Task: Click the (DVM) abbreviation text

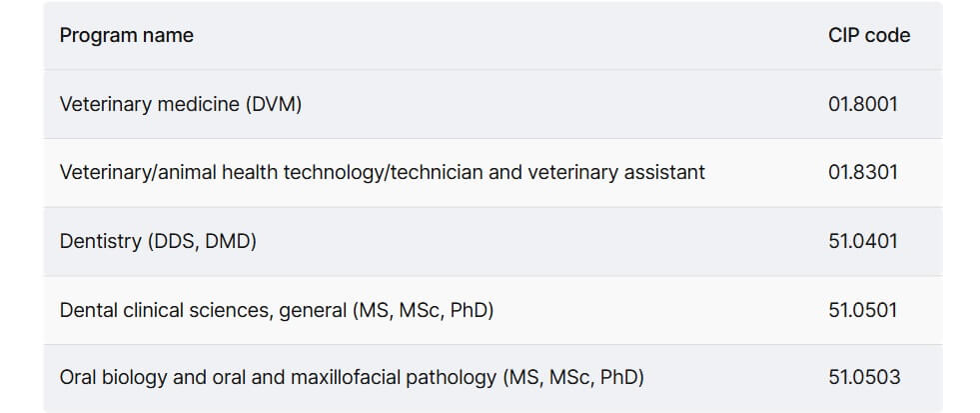Action: pos(274,104)
